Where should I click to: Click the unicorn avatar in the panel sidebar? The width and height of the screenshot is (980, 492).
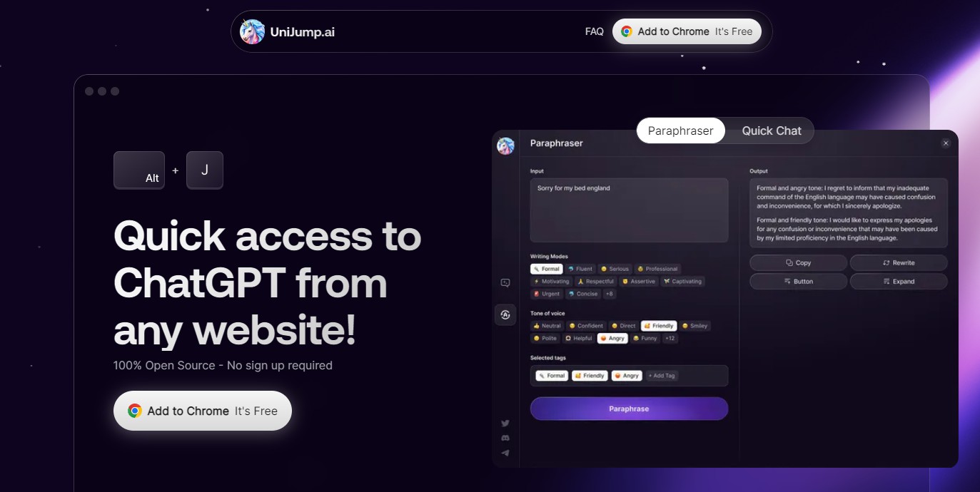505,145
